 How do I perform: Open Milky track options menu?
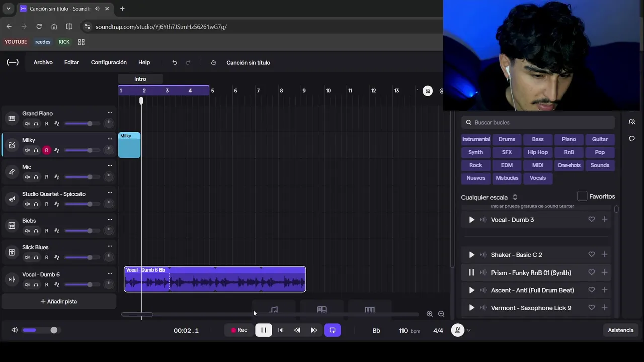click(110, 139)
